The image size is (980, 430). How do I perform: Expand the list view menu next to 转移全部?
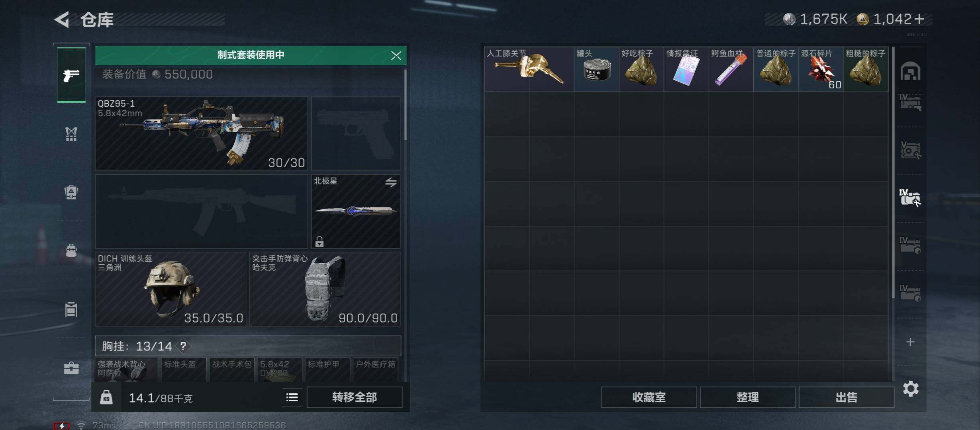292,397
